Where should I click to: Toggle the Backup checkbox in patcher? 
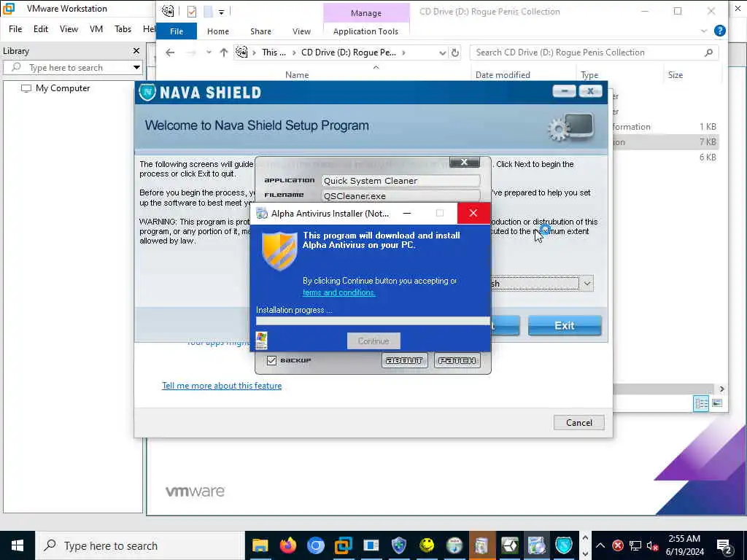tap(271, 360)
